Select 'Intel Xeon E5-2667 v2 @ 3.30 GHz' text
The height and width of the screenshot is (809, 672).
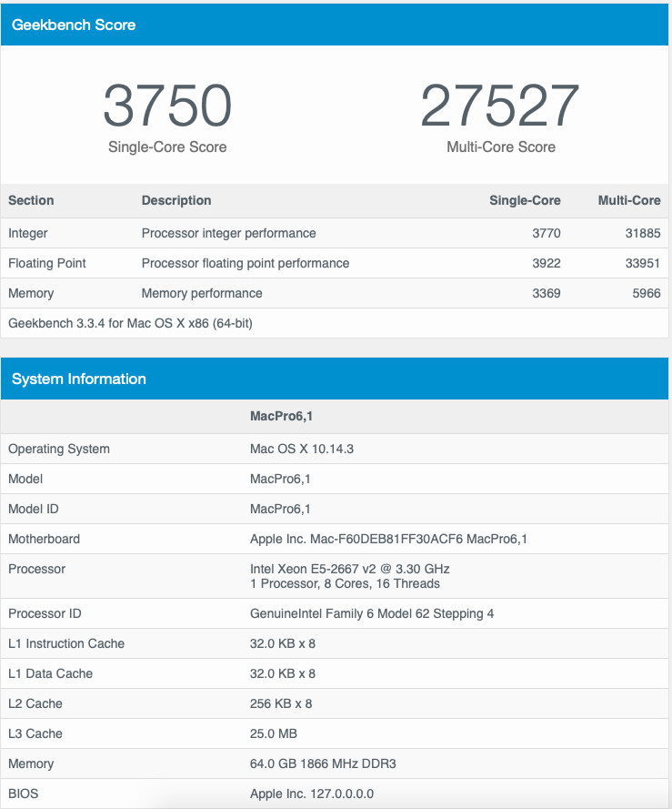coord(350,569)
